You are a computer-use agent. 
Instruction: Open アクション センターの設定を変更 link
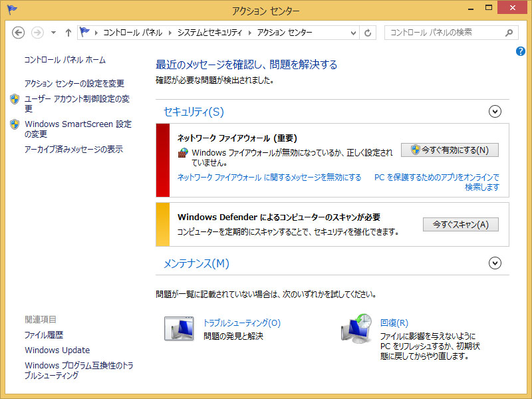tap(74, 84)
